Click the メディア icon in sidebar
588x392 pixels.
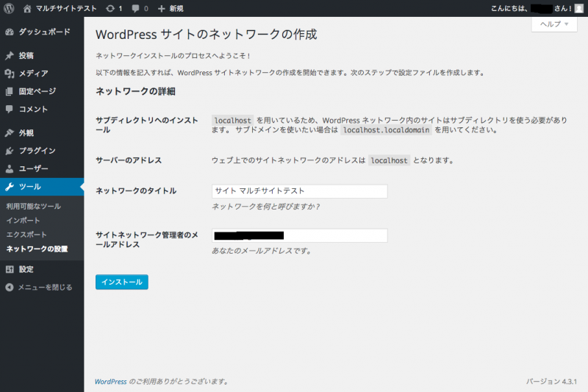point(10,74)
